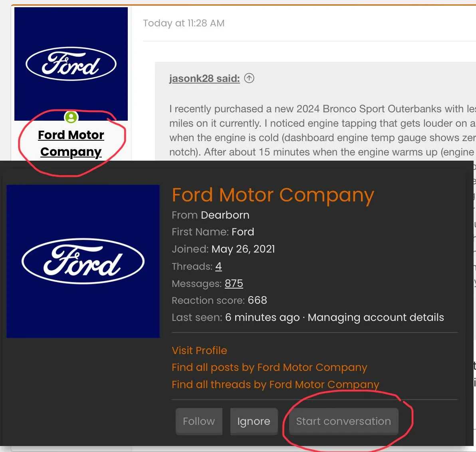
Task: Select 'Find all threads by Ford Motor Company'
Action: click(x=275, y=384)
